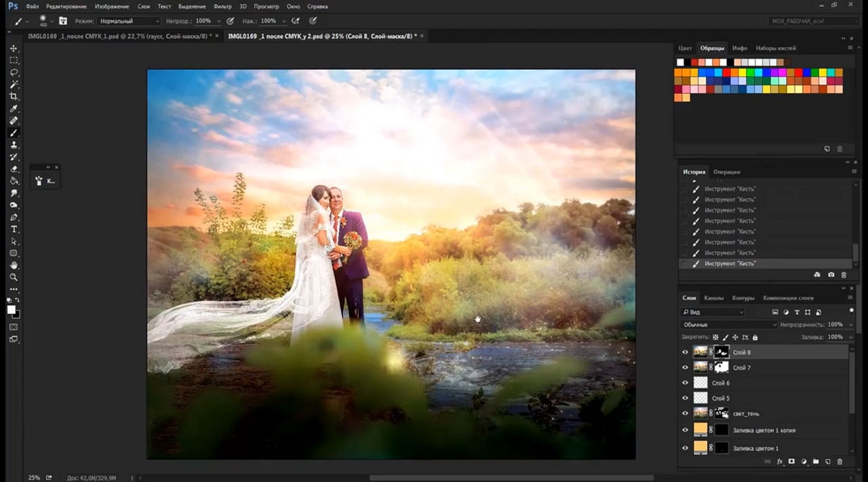
Task: Select the Brush tool in the toolbox
Action: (x=14, y=133)
